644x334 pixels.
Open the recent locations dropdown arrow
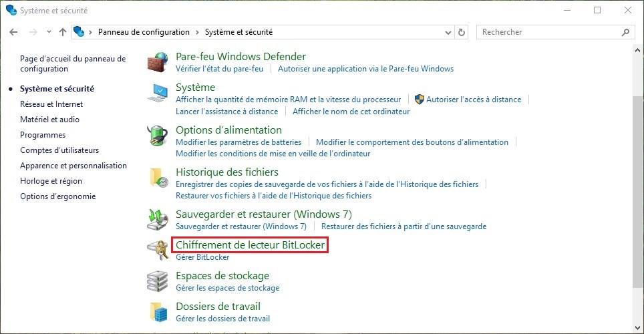(49, 32)
